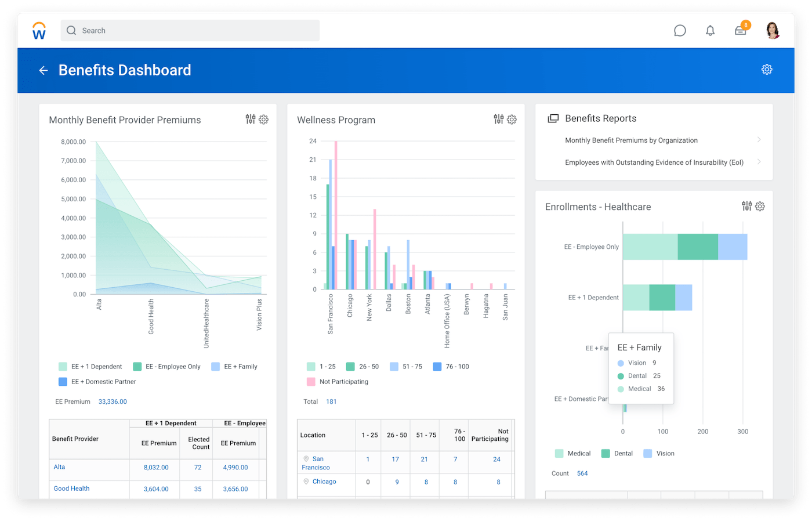Open the profile avatar account menu
Screen dimensions: 812x521
pyautogui.click(x=773, y=30)
